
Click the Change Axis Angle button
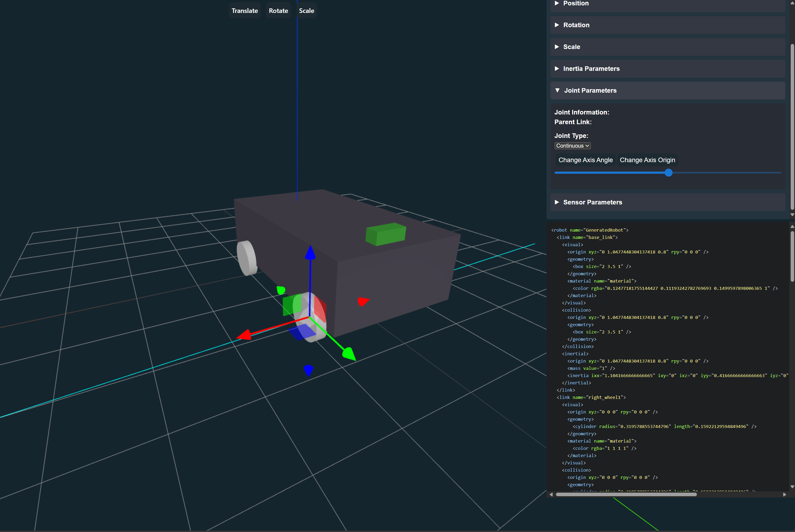[585, 160]
